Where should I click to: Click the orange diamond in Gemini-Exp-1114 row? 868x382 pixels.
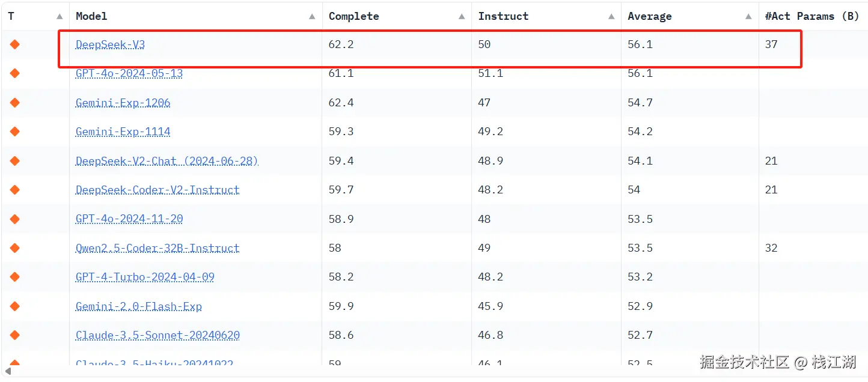tap(15, 132)
